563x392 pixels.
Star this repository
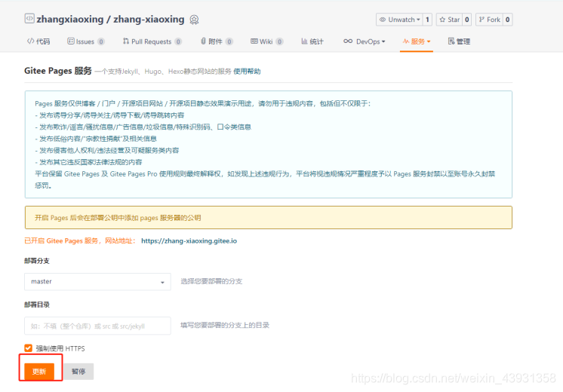450,20
